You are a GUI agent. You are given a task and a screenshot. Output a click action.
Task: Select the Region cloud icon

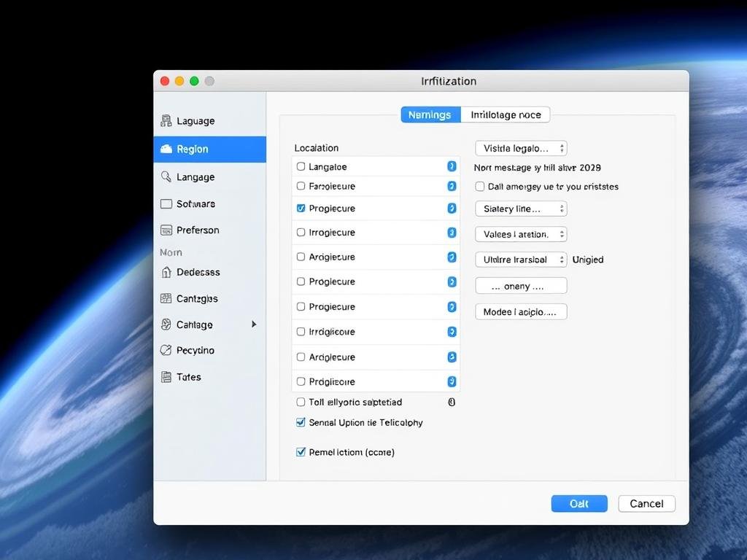pos(166,149)
